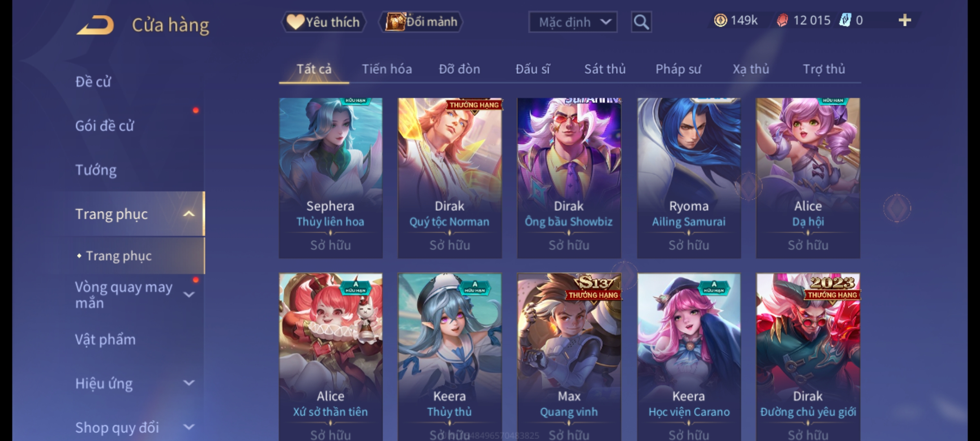
Task: Go to Tướng in the sidebar
Action: coord(96,170)
